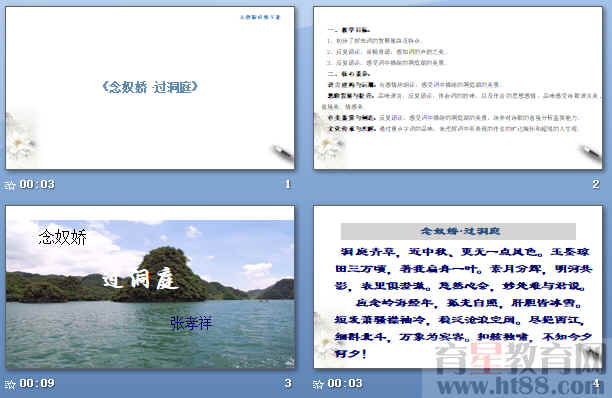Screen dimensions: 612x398
Task: Select the lake photo slide 3 thumbnail
Action: (150, 287)
